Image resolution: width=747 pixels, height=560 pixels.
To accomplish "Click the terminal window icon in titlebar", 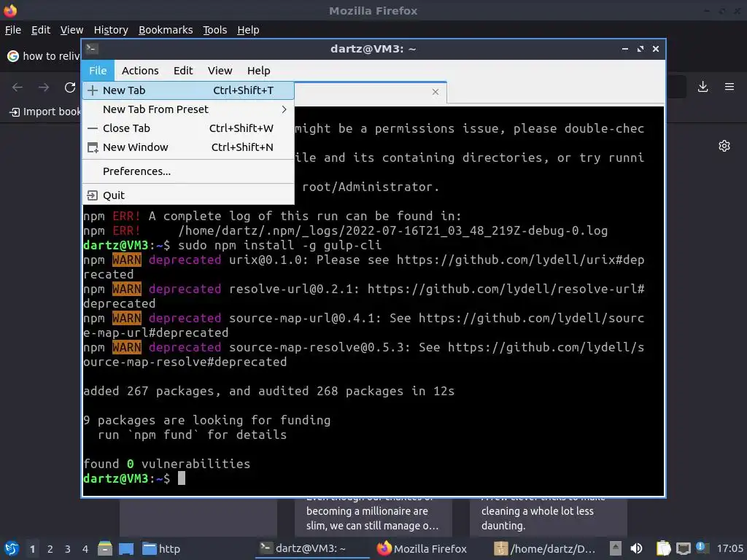I will 92,49.
